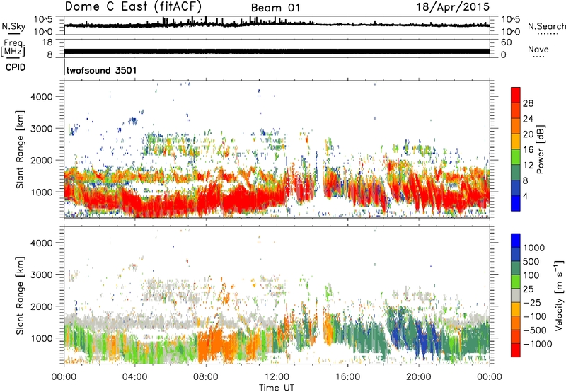
Task: Select the 'N.Sky' legend label
Action: pyautogui.click(x=13, y=27)
